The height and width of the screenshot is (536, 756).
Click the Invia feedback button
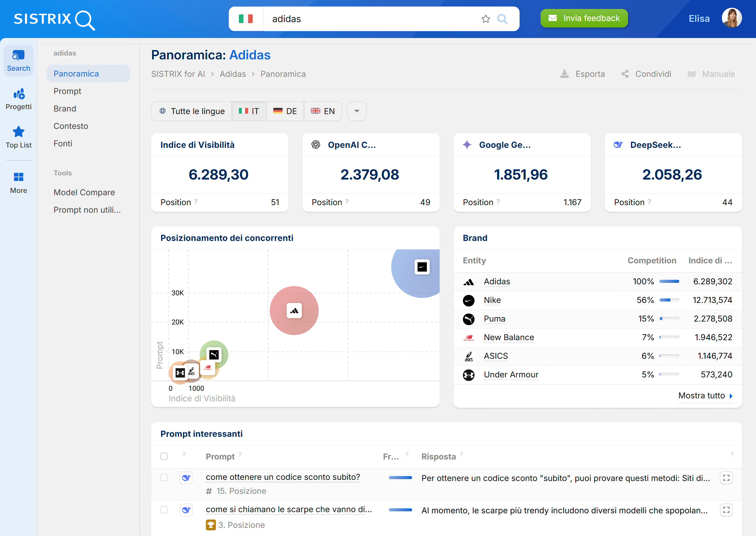click(584, 18)
